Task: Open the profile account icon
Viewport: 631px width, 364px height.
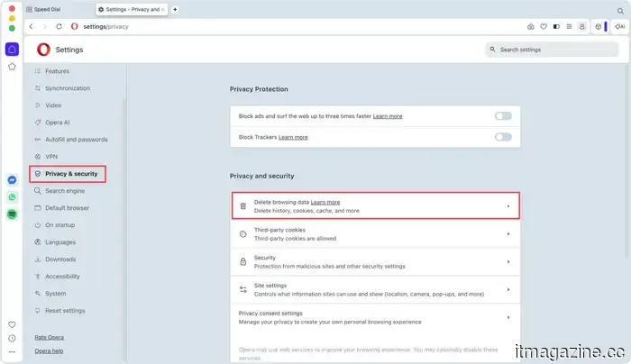Action: tap(582, 26)
